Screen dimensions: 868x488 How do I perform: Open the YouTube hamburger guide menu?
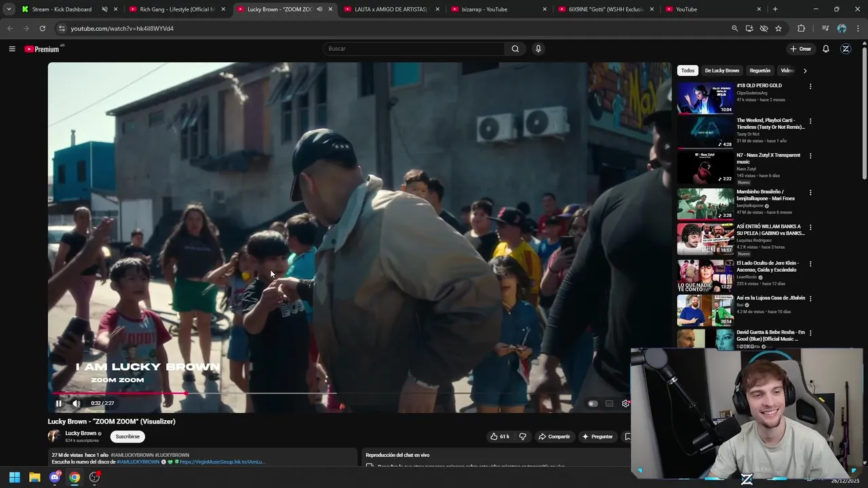[x=12, y=49]
